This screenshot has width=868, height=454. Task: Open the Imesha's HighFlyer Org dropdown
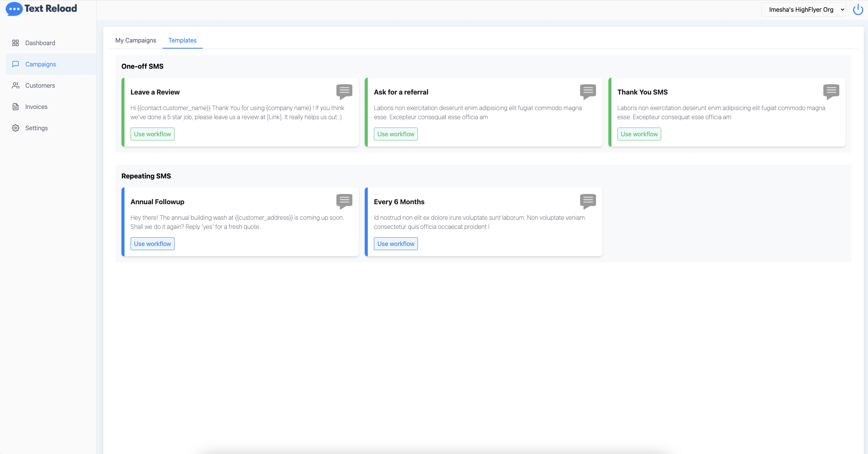[x=803, y=10]
